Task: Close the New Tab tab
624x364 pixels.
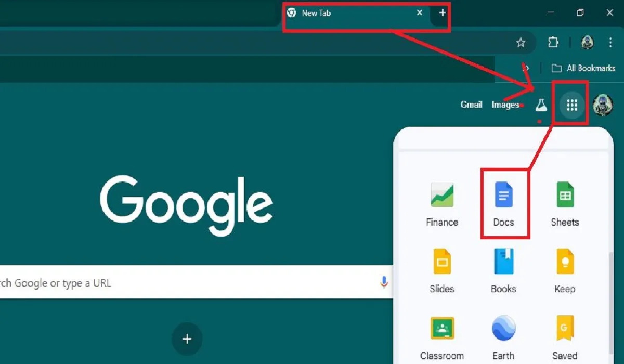Action: (420, 13)
